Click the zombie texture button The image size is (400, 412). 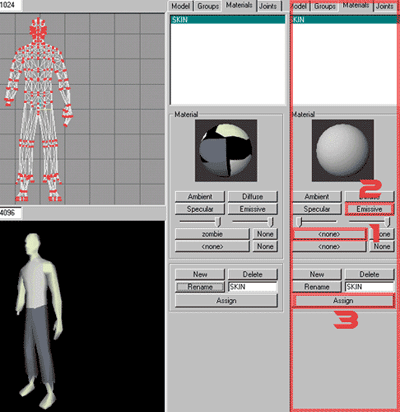coord(212,234)
